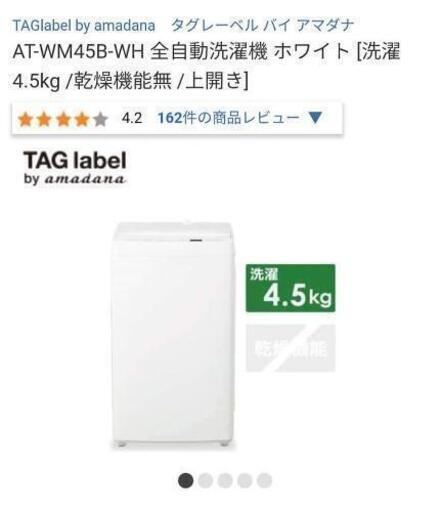Click the fourth orange rating star
Viewport: 443px width, 512px height.
pos(82,119)
